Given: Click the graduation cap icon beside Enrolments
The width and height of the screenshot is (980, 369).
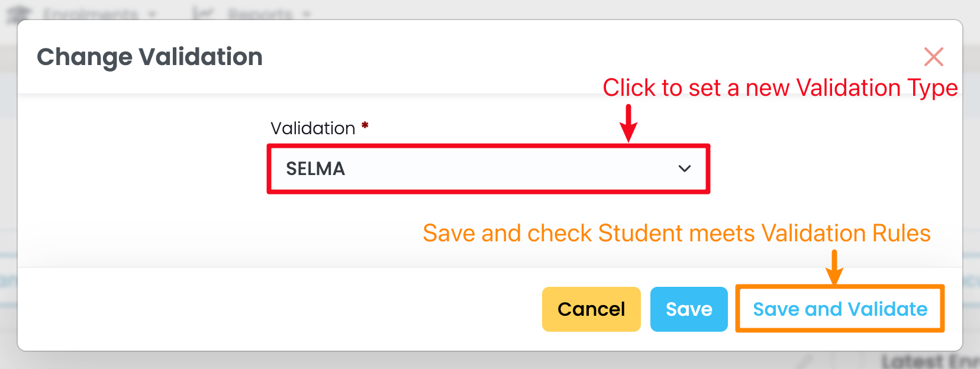Looking at the screenshot, I should pyautogui.click(x=18, y=13).
